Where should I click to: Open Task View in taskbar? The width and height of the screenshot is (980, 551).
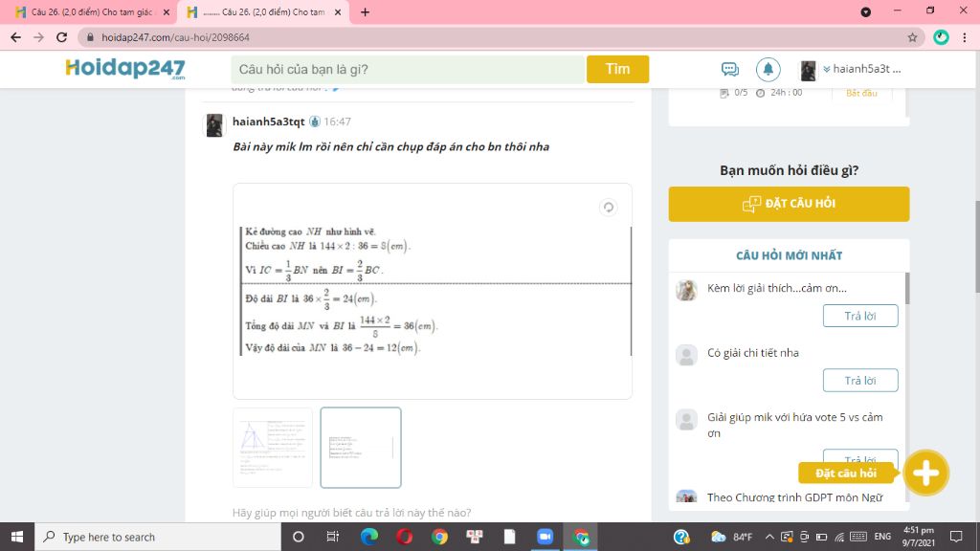coord(332,537)
